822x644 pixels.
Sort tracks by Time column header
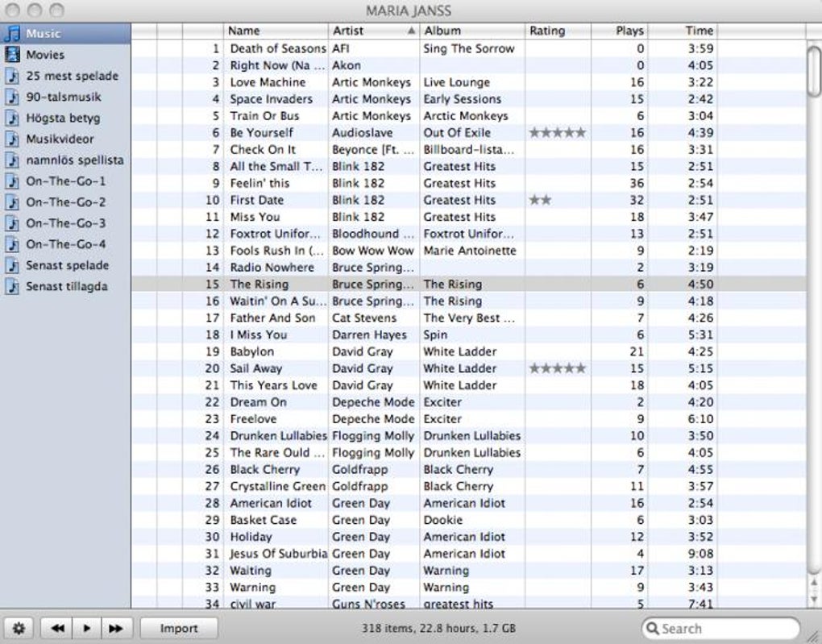point(682,31)
